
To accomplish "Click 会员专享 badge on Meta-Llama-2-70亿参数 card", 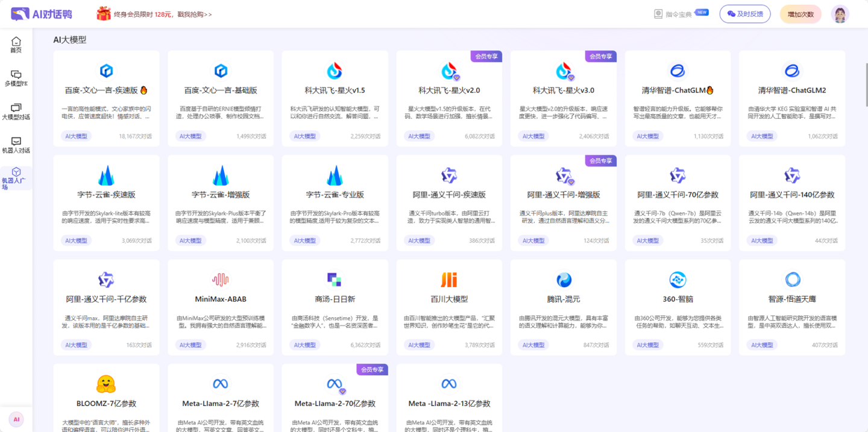I will pos(372,369).
